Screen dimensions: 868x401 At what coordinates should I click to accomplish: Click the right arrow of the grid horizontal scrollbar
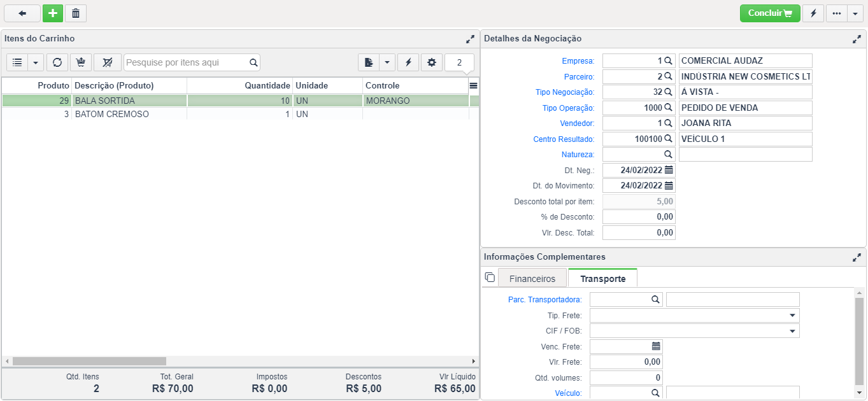pyautogui.click(x=473, y=361)
